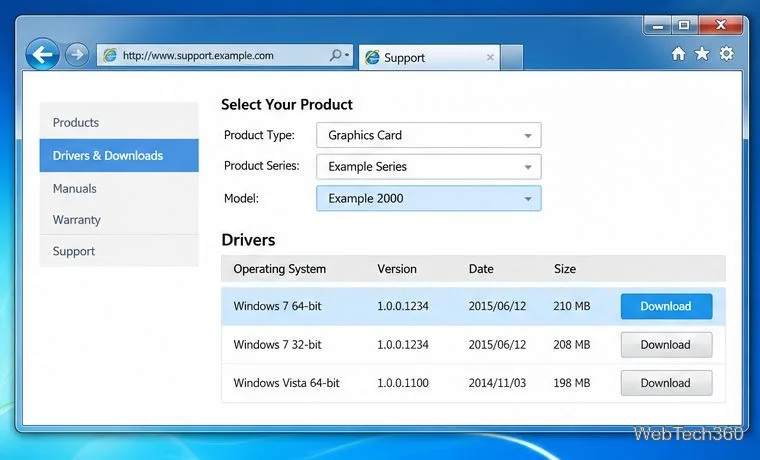Viewport: 760px width, 460px height.
Task: Open the Manuals sidebar item
Action: pyautogui.click(x=119, y=188)
